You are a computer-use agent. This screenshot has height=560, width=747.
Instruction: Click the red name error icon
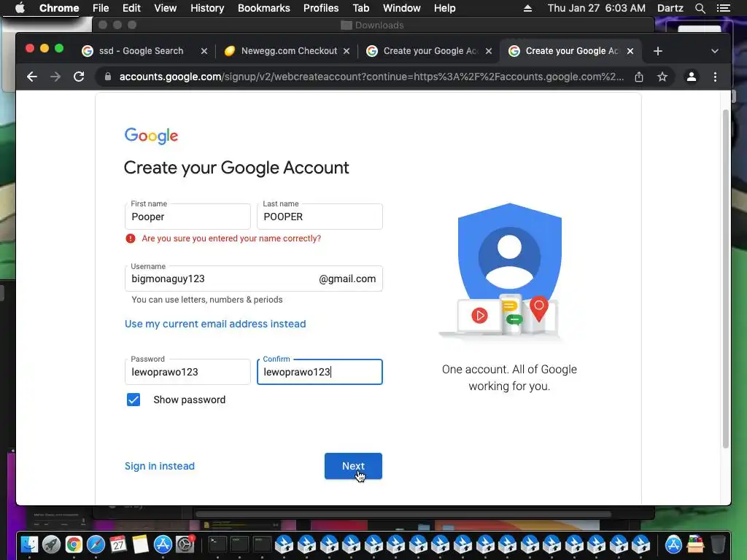130,238
